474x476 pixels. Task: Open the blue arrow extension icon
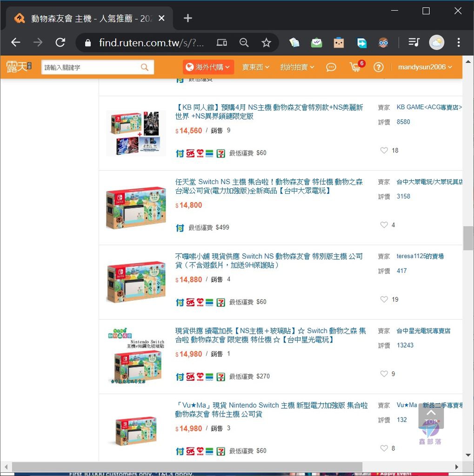(361, 42)
